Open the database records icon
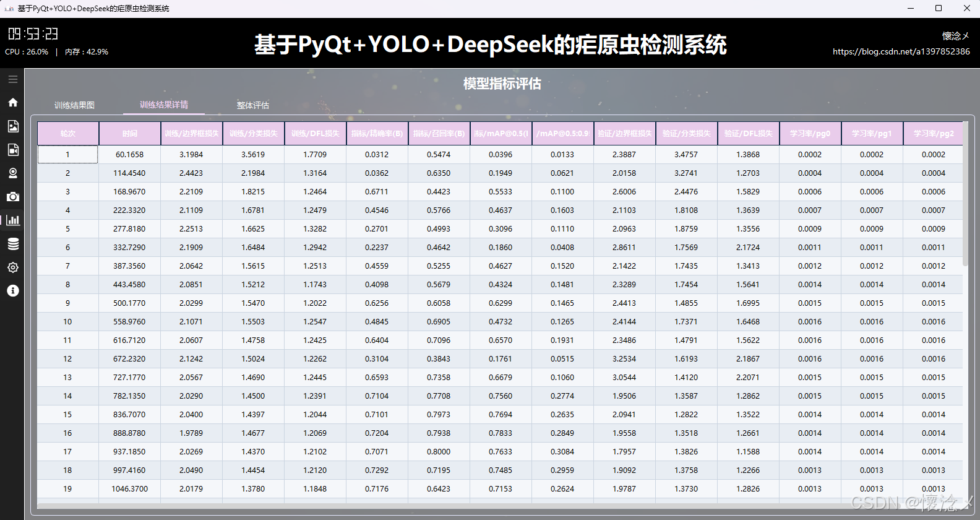 (12, 244)
